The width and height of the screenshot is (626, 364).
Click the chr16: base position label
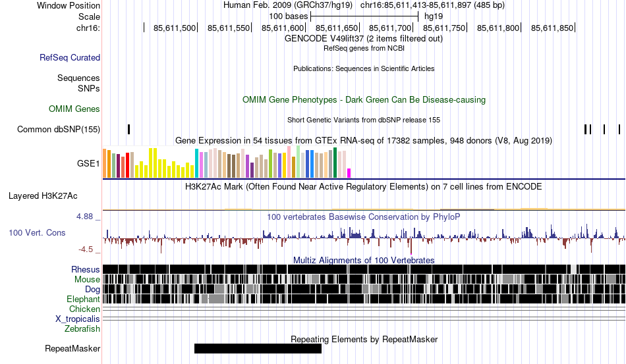[x=88, y=28]
